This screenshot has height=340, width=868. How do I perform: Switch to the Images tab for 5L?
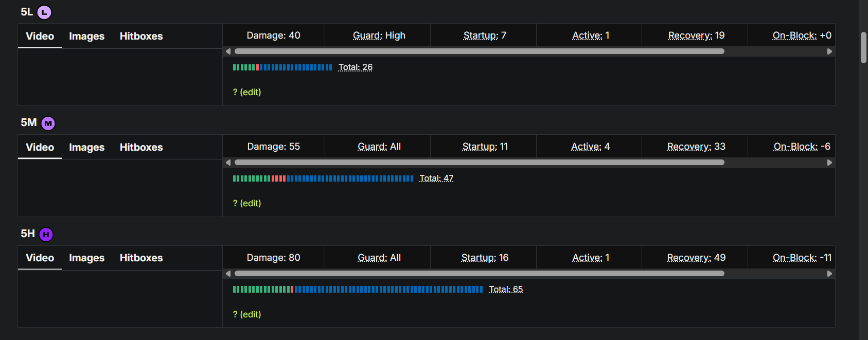click(86, 36)
